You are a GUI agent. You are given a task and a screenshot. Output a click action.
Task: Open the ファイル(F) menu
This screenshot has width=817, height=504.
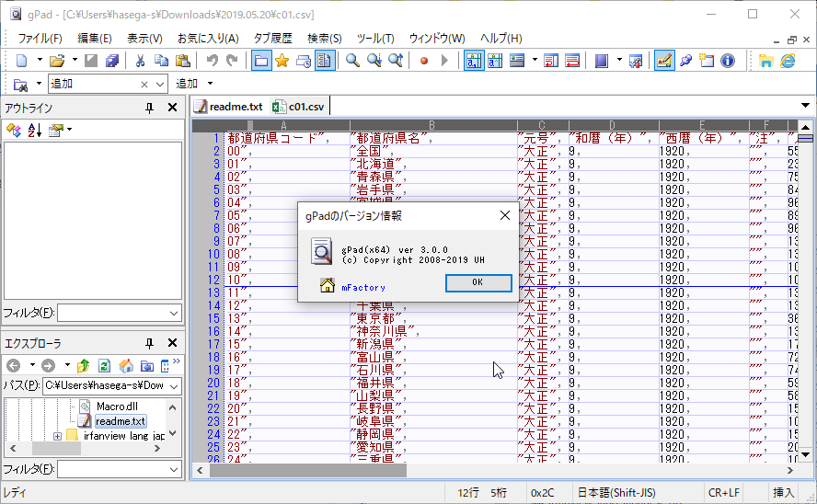40,39
